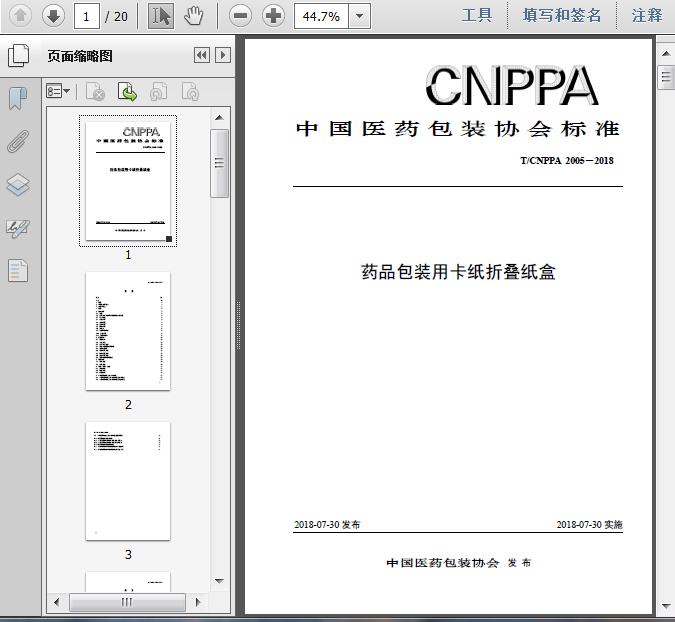This screenshot has width=675, height=622.
Task: Click the rotate counterclockwise pages icon
Action: point(158,92)
